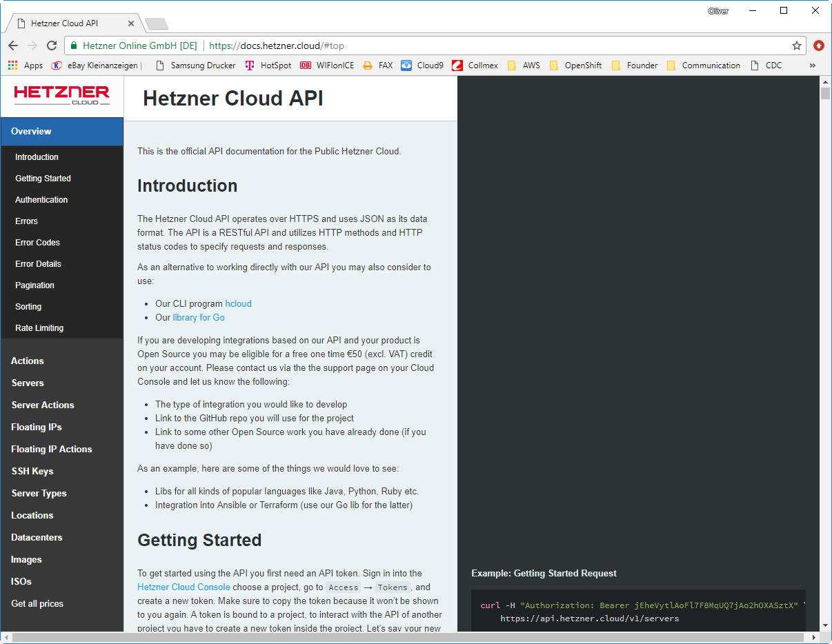Screen dimensions: 832x644
Task: Click the curl Authorization code example
Action: coord(638,612)
